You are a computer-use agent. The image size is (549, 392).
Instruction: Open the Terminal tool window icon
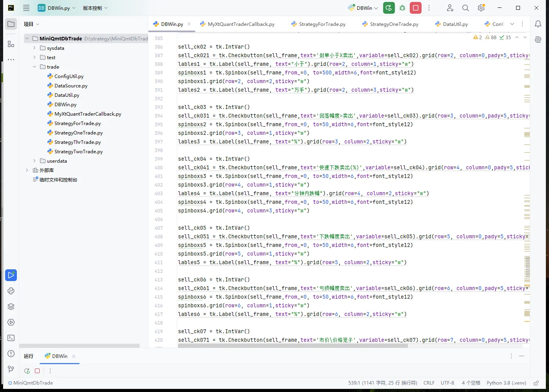(11, 338)
